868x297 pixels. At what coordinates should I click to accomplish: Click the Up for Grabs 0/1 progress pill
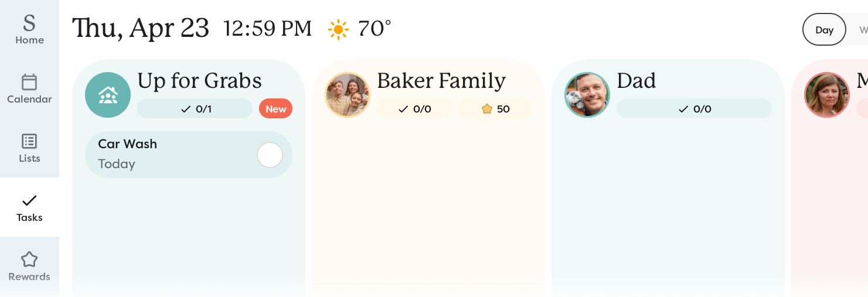195,109
